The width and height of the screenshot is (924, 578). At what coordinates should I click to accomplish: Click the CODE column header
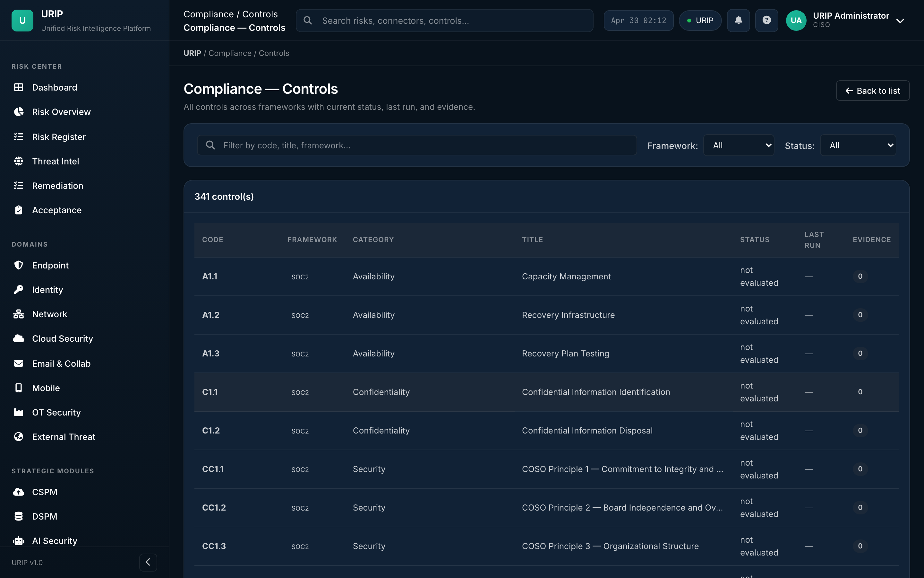click(213, 240)
